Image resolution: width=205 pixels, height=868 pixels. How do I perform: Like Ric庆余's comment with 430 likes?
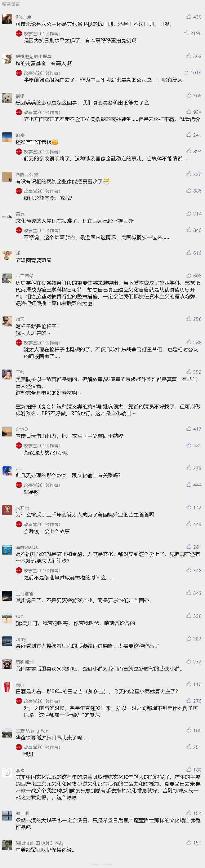point(194,16)
